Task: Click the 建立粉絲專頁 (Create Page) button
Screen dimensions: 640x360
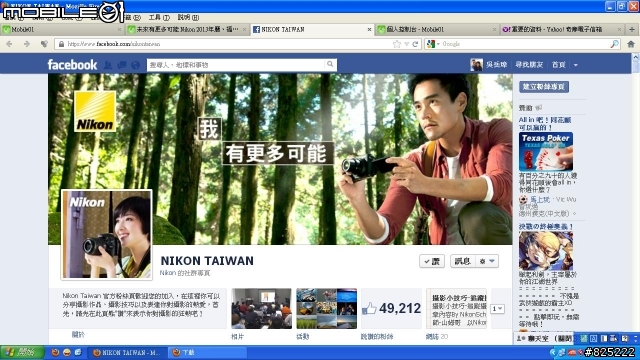Action: (544, 87)
